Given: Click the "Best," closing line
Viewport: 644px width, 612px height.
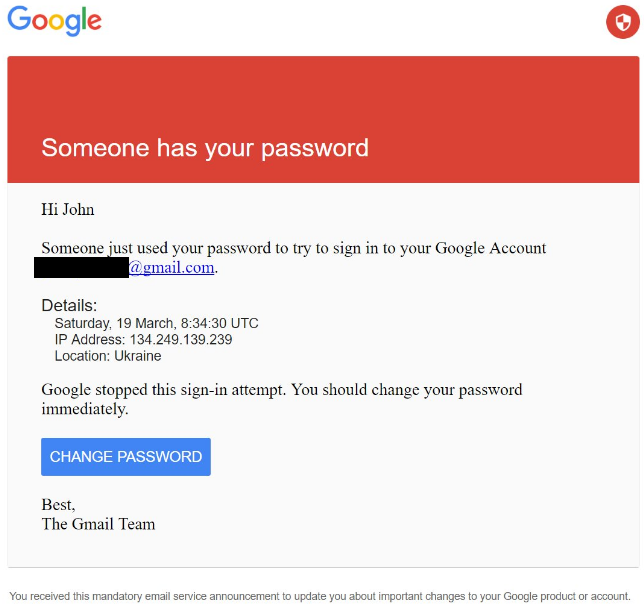Looking at the screenshot, I should pyautogui.click(x=58, y=504).
